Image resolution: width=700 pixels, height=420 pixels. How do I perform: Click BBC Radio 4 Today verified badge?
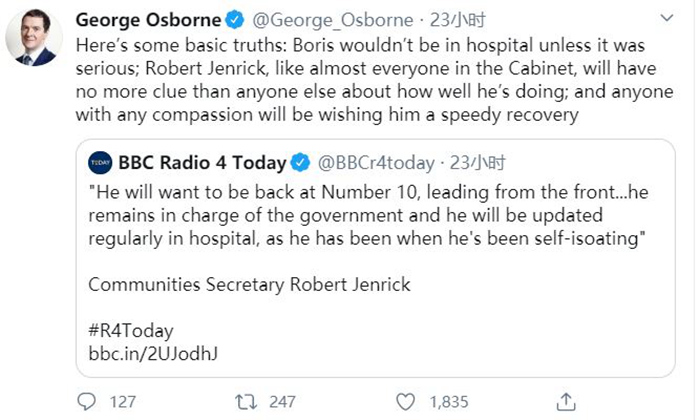coord(301,163)
